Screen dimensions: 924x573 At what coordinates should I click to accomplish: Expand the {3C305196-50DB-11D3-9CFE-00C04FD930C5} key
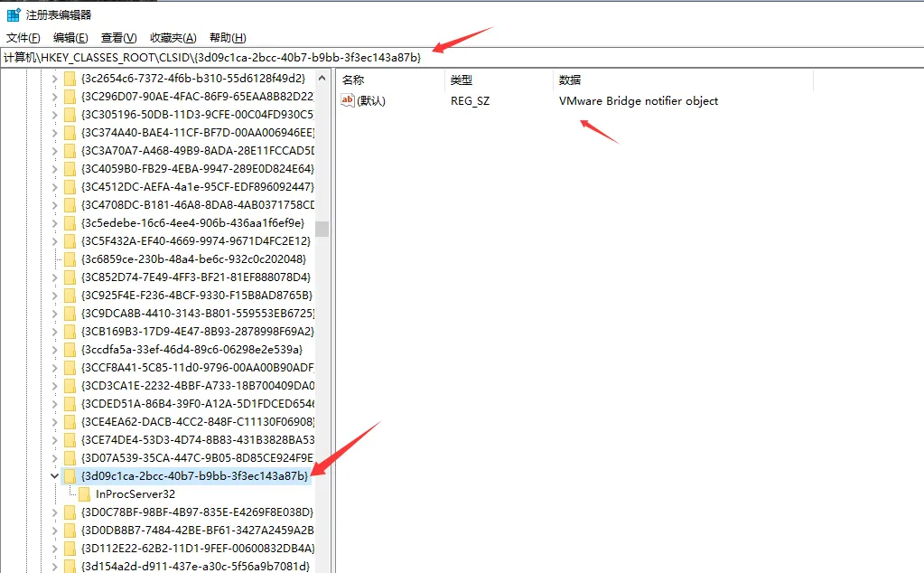point(54,114)
